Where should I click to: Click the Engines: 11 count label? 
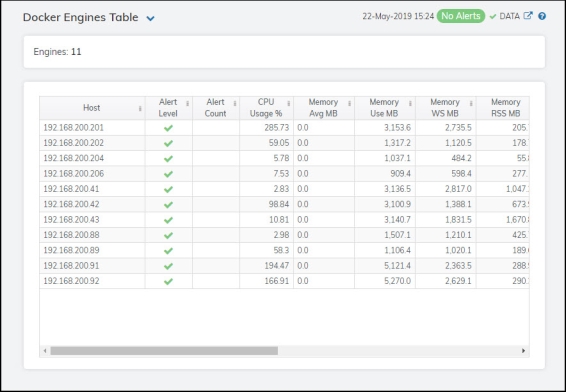coord(57,52)
